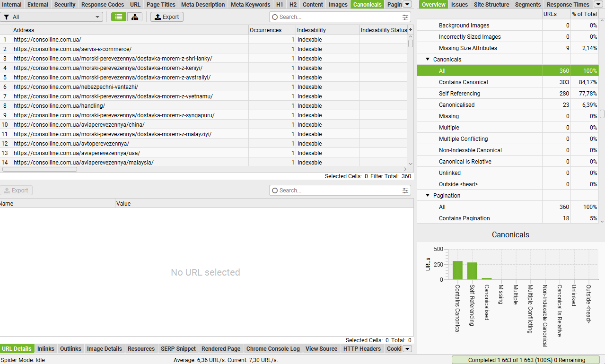605x364 pixels.
Task: Select the Missing Size Attributes row
Action: 508,48
